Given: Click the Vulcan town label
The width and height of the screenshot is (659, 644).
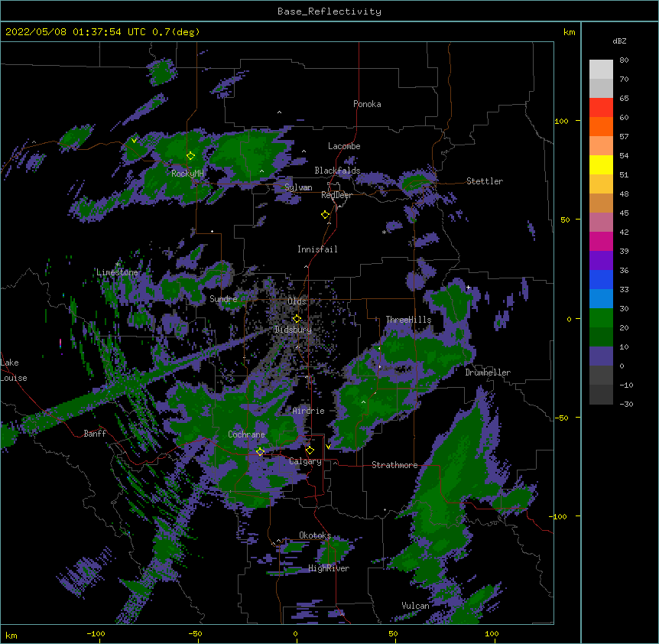Looking at the screenshot, I should point(415,606).
